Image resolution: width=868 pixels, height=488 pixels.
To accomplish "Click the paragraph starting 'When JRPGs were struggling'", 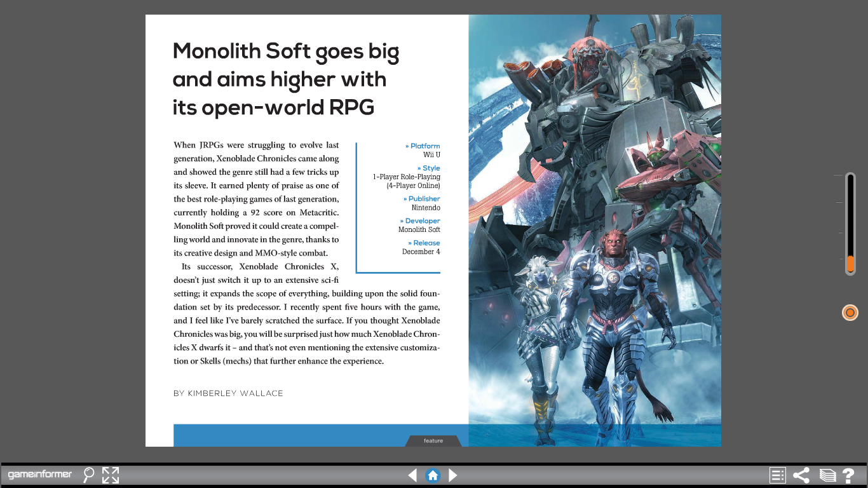I will (256, 199).
